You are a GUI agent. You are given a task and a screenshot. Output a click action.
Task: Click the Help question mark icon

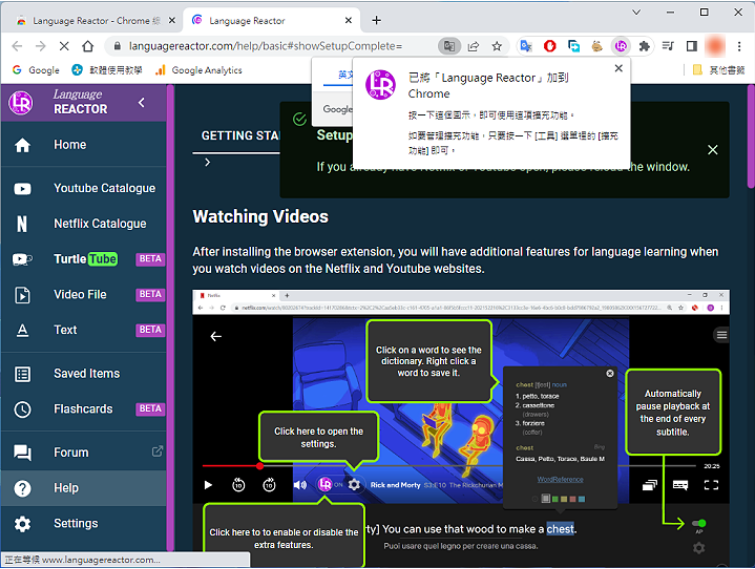[x=23, y=488]
